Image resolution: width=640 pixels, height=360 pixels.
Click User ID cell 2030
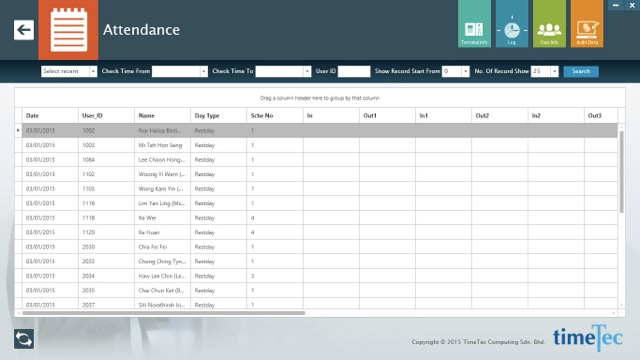(106, 247)
